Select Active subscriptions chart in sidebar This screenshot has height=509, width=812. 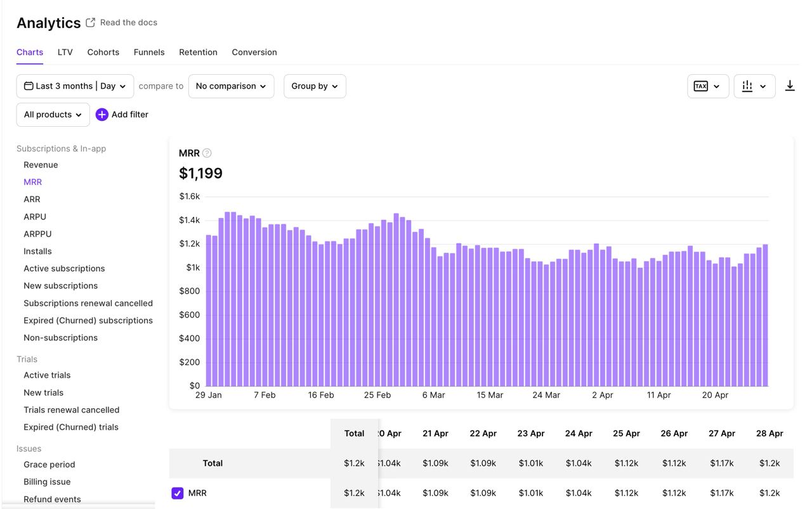click(x=64, y=269)
